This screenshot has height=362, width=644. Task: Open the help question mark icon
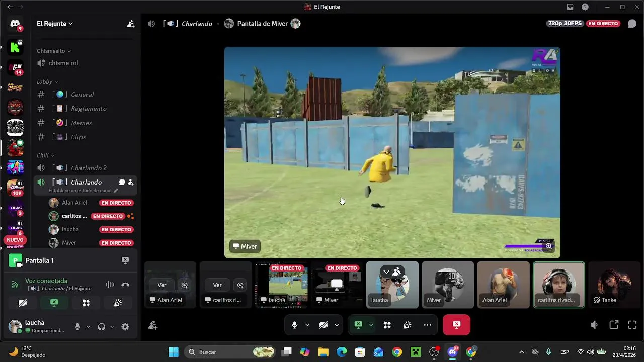[585, 7]
